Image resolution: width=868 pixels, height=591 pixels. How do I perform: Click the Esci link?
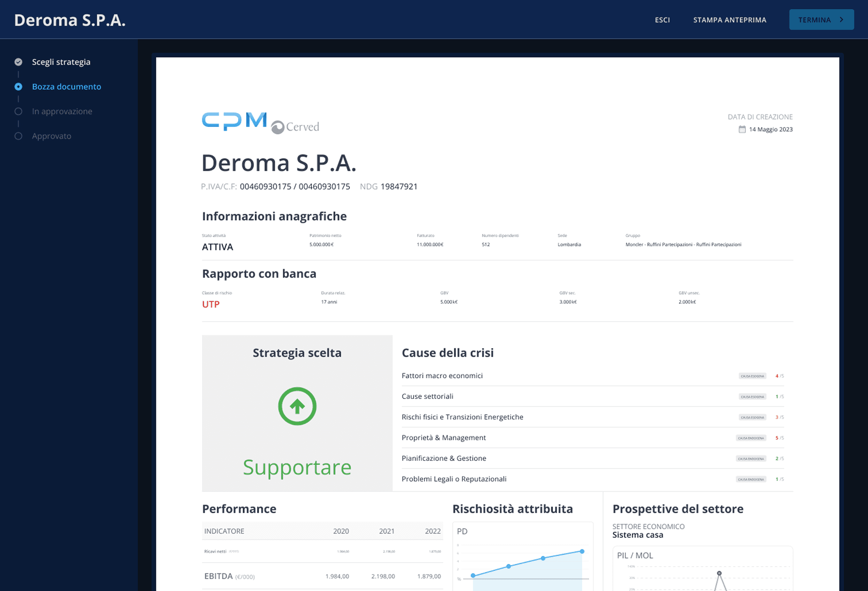pos(662,20)
